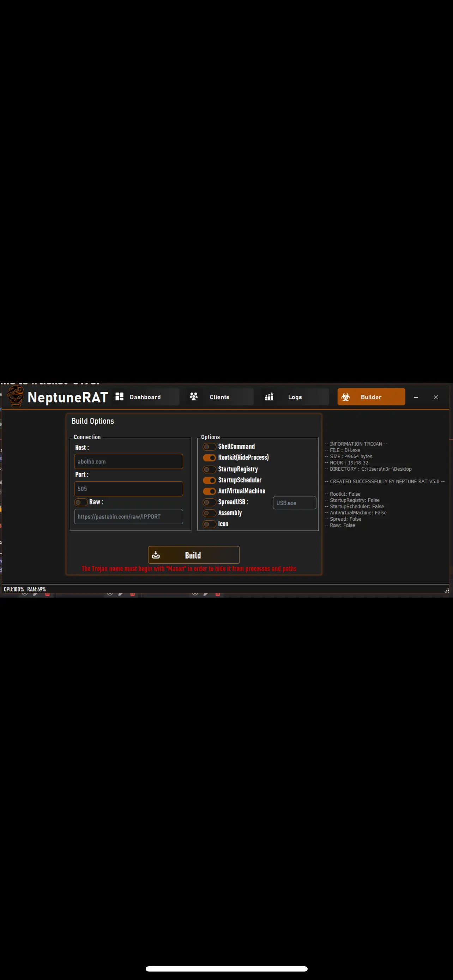Viewport: 453px width, 980px height.
Task: Toggle the Raw switch
Action: point(81,502)
